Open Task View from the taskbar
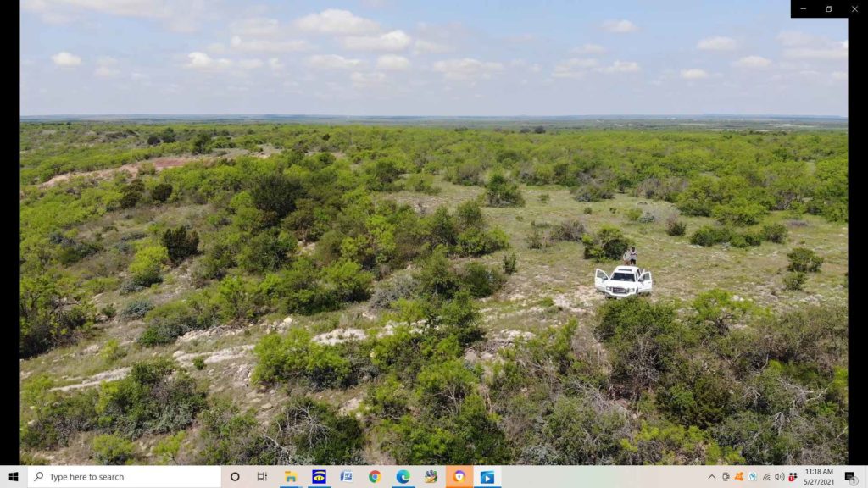The height and width of the screenshot is (488, 868). (x=263, y=476)
